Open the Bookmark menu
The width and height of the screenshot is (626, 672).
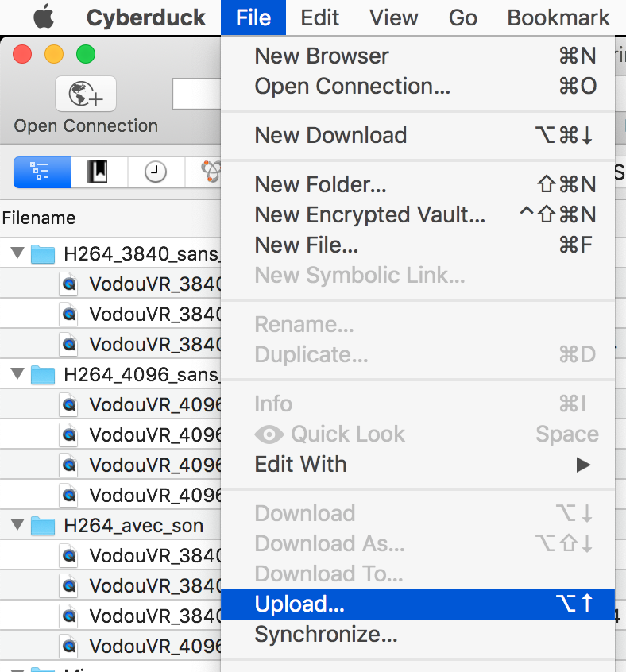(558, 17)
